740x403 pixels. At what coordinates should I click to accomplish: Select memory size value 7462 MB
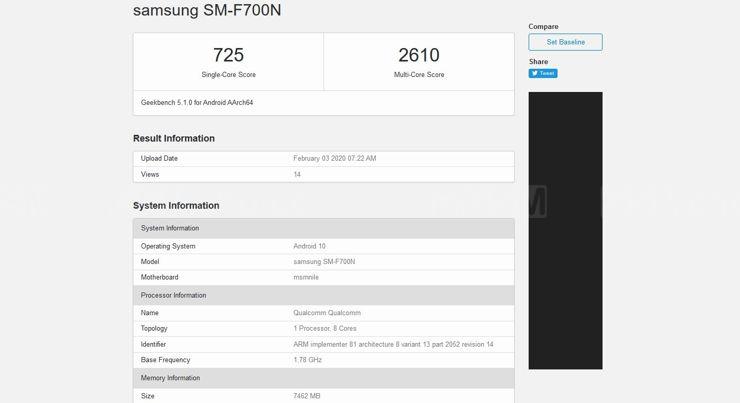point(307,396)
